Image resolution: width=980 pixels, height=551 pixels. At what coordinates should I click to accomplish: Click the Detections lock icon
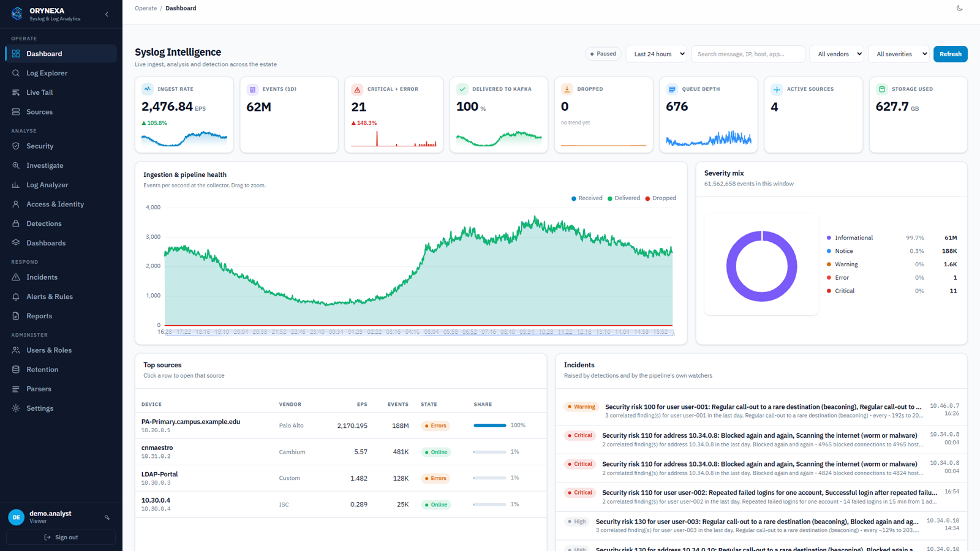16,223
